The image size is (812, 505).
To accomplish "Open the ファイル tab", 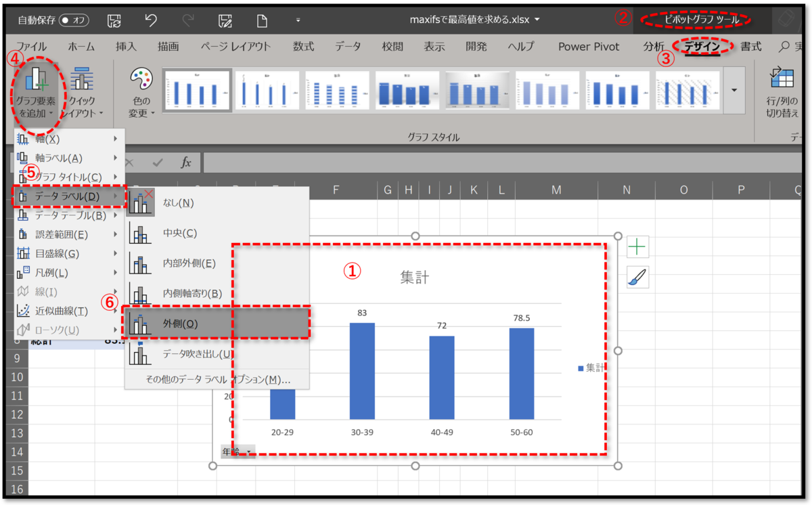I will pos(31,47).
